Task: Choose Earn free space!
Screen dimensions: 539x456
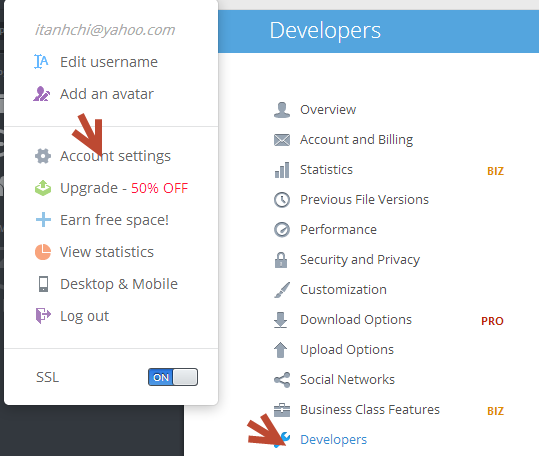Action: point(114,220)
